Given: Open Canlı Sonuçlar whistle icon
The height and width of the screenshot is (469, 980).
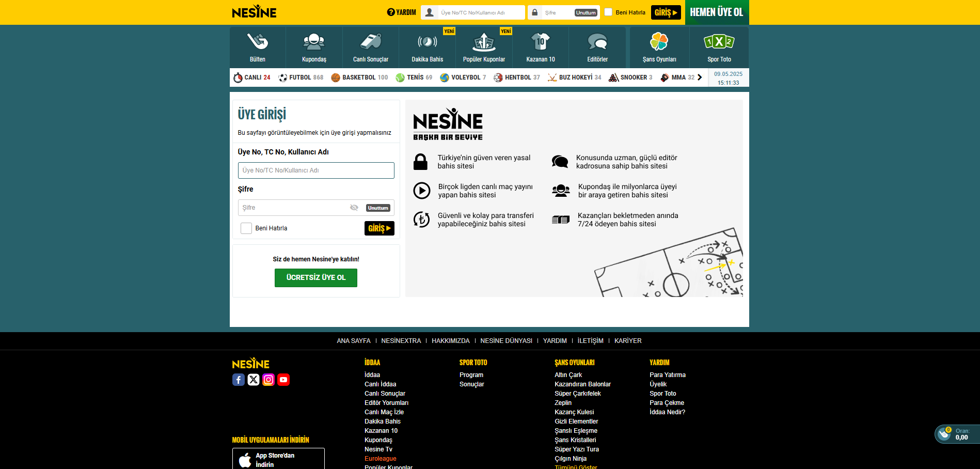Looking at the screenshot, I should tap(371, 41).
